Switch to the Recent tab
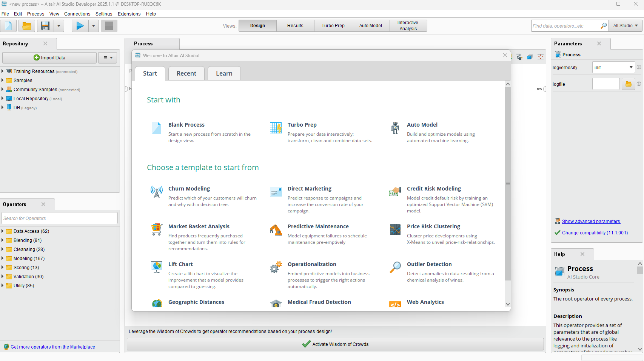644x361 pixels. point(186,73)
